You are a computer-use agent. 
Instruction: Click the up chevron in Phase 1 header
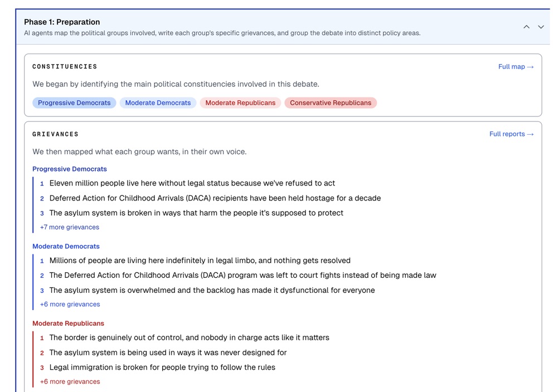click(x=526, y=27)
